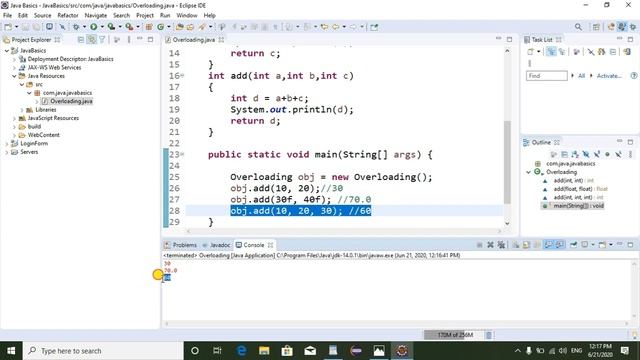
Task: Collapse the JavaBasics project node
Action: click(7, 51)
